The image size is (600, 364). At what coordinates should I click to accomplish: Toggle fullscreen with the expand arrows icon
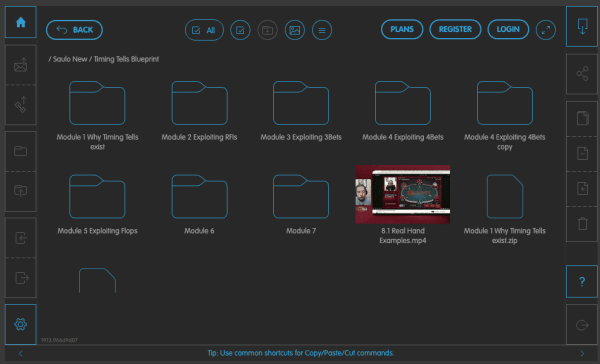pyautogui.click(x=546, y=30)
